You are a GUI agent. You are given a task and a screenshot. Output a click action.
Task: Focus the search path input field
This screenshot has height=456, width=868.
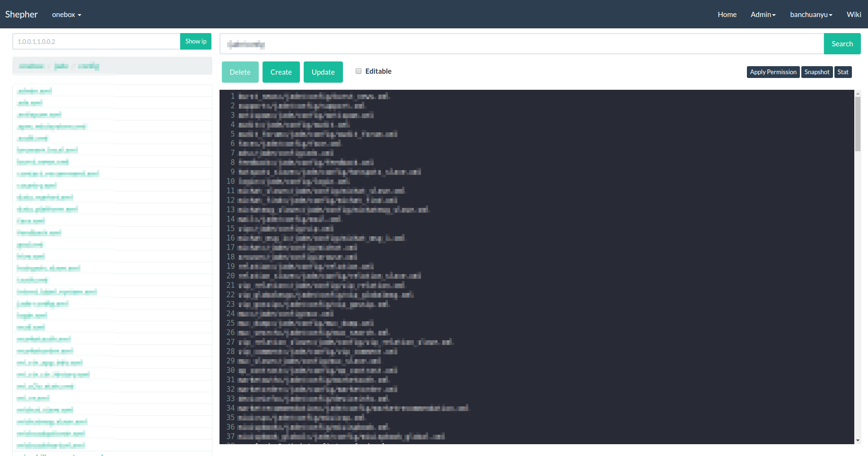tap(522, 44)
